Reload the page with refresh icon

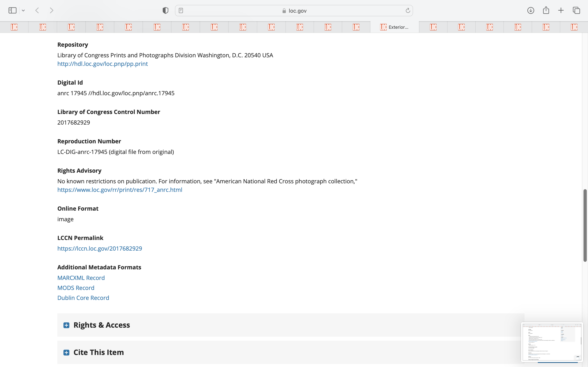[408, 10]
